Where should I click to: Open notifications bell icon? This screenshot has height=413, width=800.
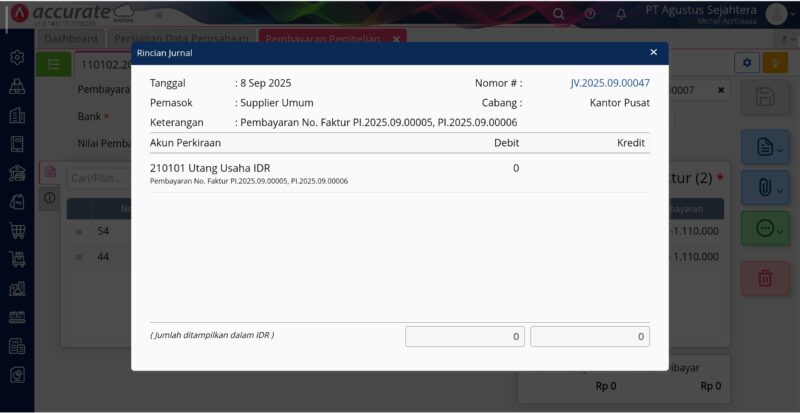point(621,13)
